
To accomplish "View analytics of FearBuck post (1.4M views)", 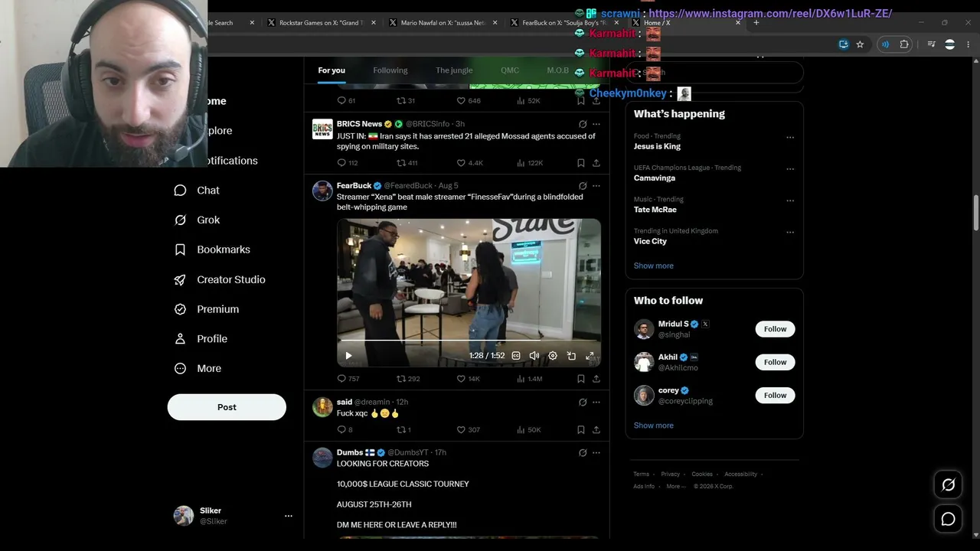I will click(x=529, y=379).
